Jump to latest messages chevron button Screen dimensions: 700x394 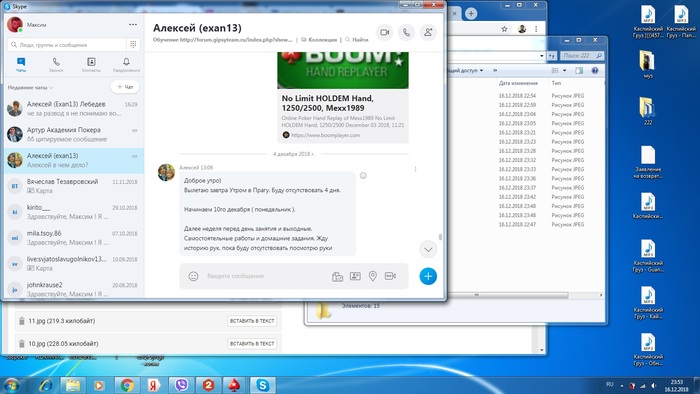[428, 249]
